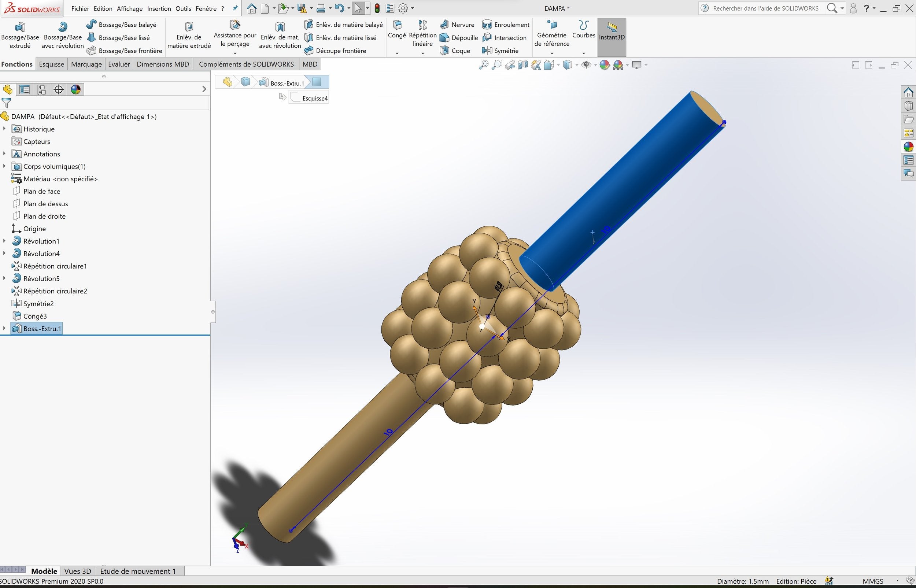Screen dimensions: 916x588
Task: Toggle hide/show items eye icon
Action: click(x=586, y=65)
